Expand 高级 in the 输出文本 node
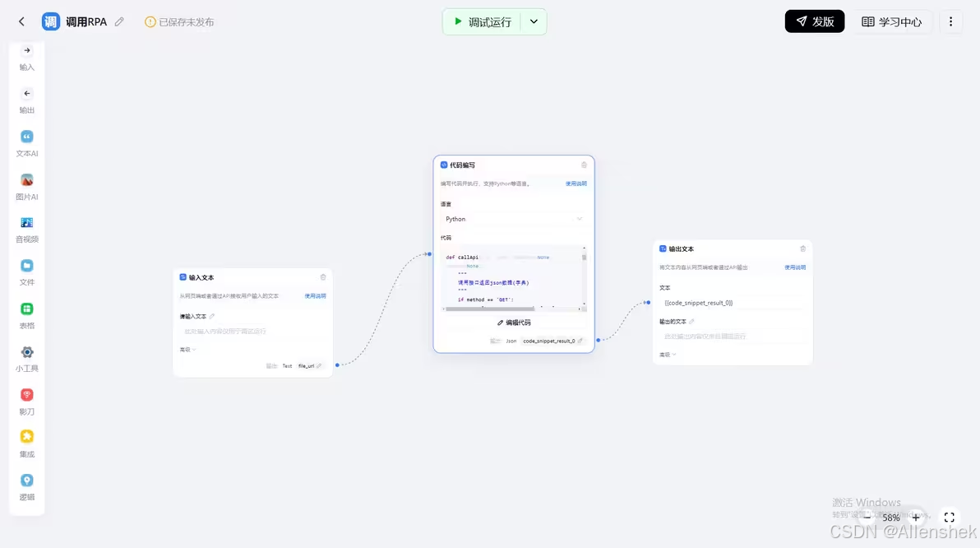The width and height of the screenshot is (980, 548). [x=668, y=355]
